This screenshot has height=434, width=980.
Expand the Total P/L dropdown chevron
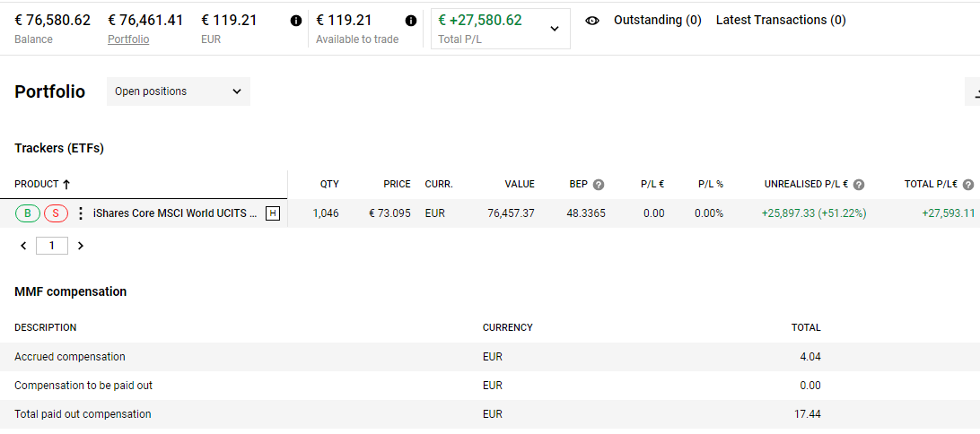pos(555,28)
